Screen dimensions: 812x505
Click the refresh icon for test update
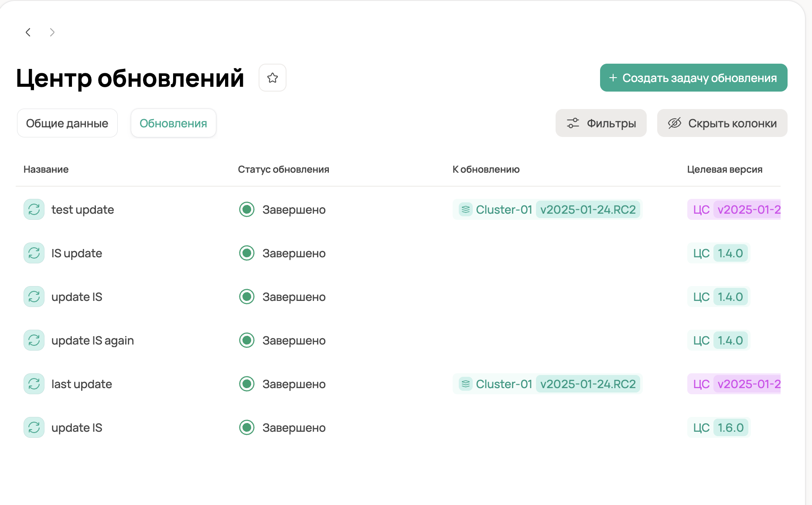pyautogui.click(x=34, y=209)
